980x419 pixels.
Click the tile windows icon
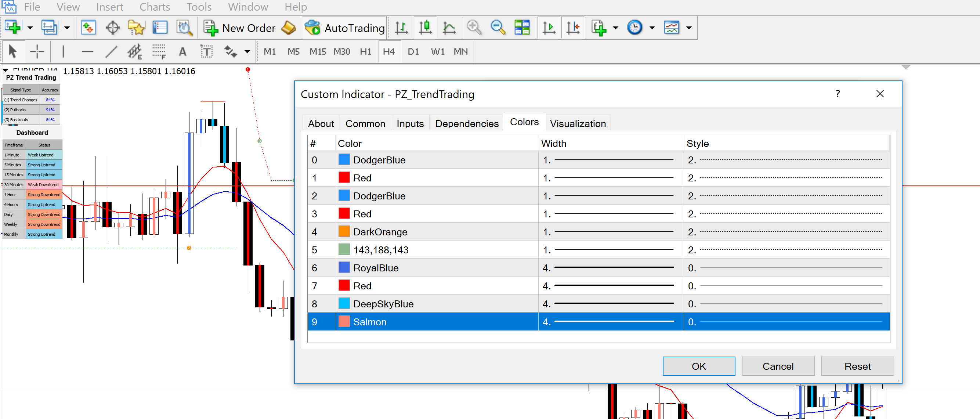pyautogui.click(x=522, y=28)
